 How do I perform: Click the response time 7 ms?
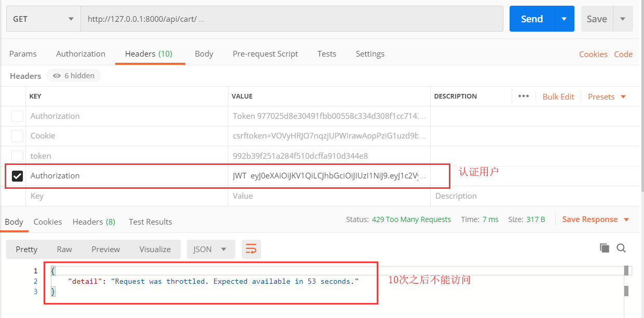click(490, 219)
